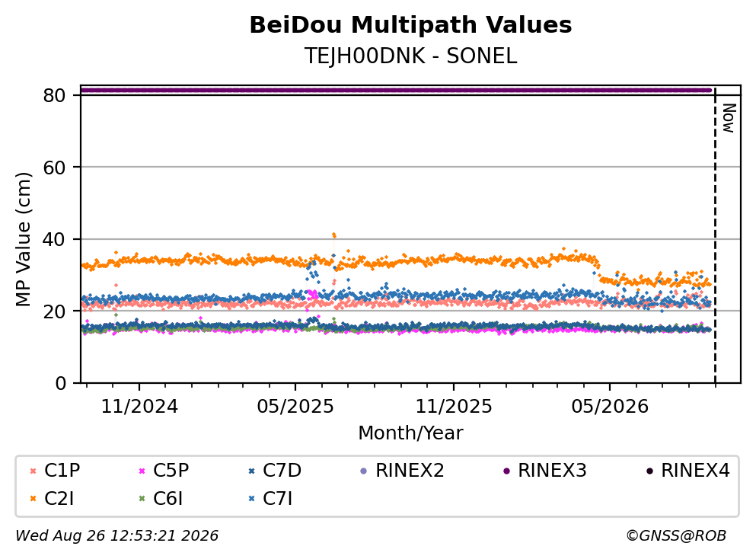Click the 0 y-axis tick label

(61, 383)
